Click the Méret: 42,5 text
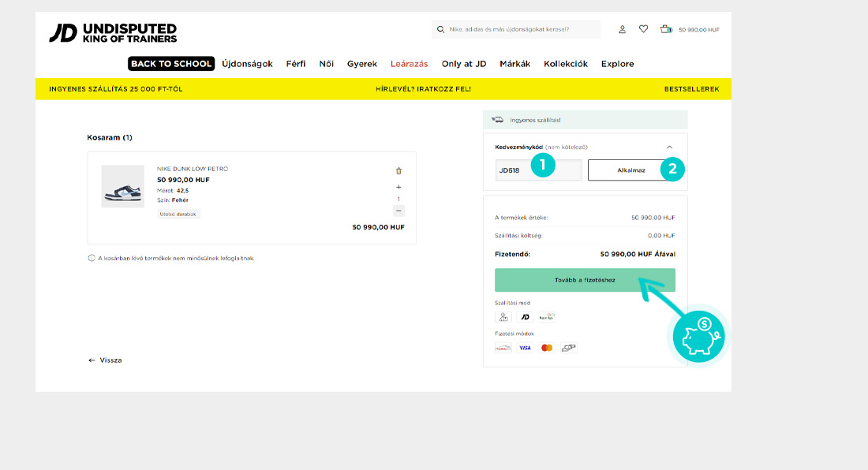Viewport: 868px width, 470px height. click(x=173, y=191)
